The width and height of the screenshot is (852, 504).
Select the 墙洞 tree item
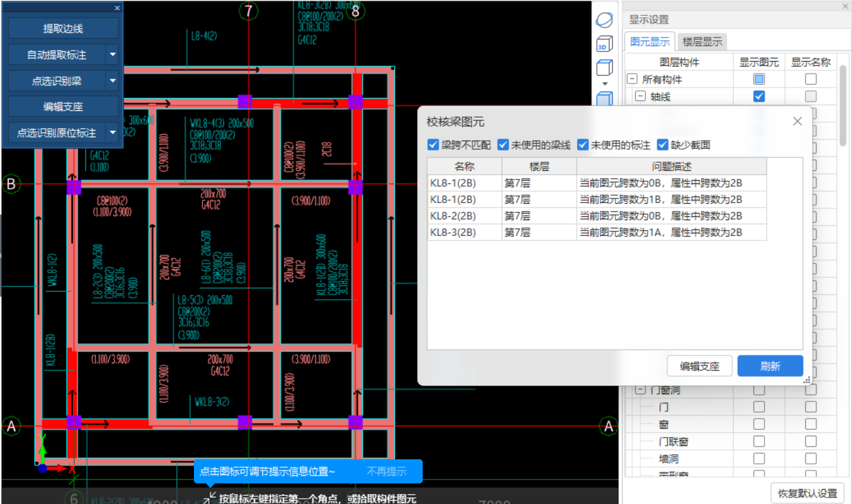(669, 459)
